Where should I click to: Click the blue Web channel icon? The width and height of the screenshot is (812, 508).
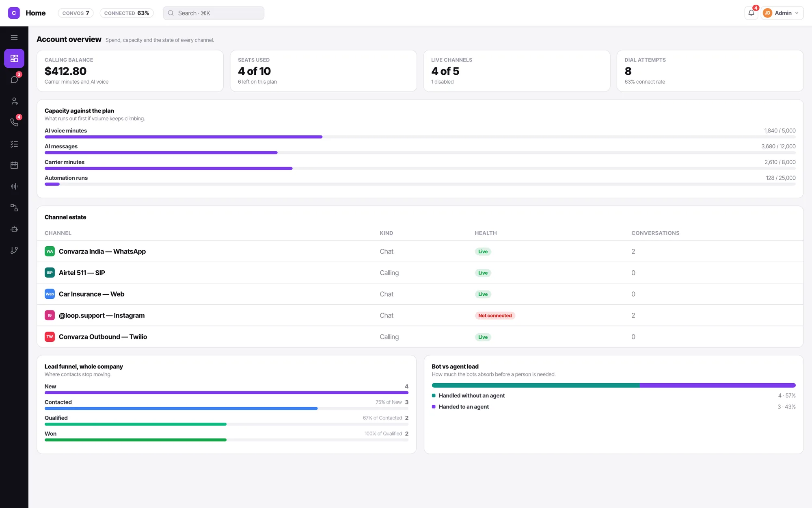(x=50, y=294)
